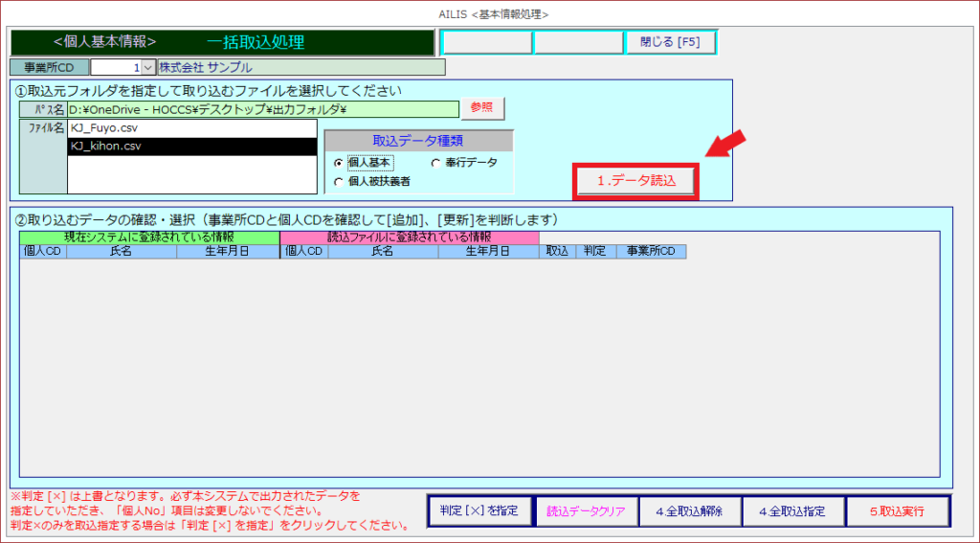Click the 4.全取込解除 button
The image size is (980, 543).
(x=687, y=510)
